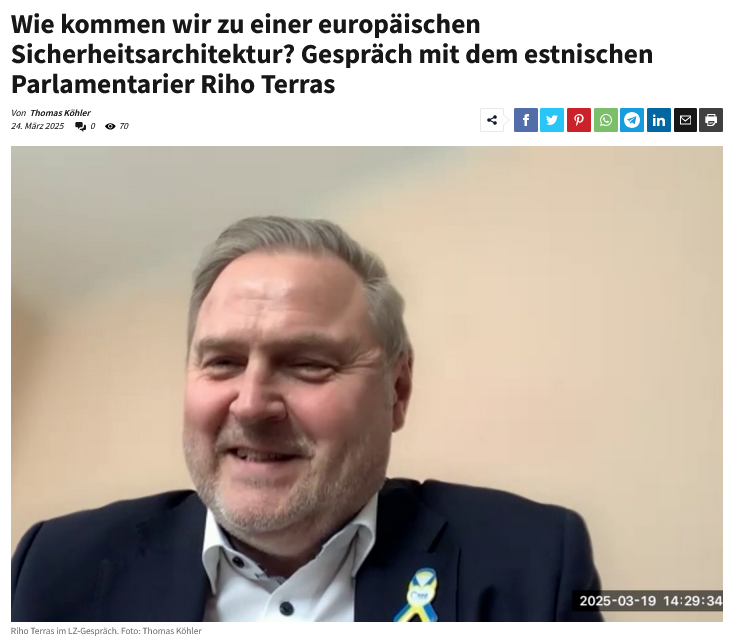Viewport: 738px width, 644px height.
Task: Click the blue-yellow ribbon pin in photo
Action: coord(417,595)
